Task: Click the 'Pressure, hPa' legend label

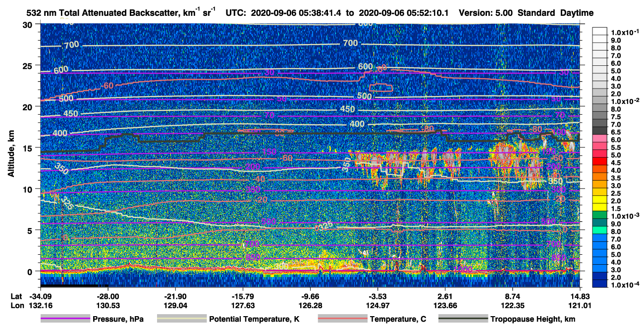Action: click(118, 319)
